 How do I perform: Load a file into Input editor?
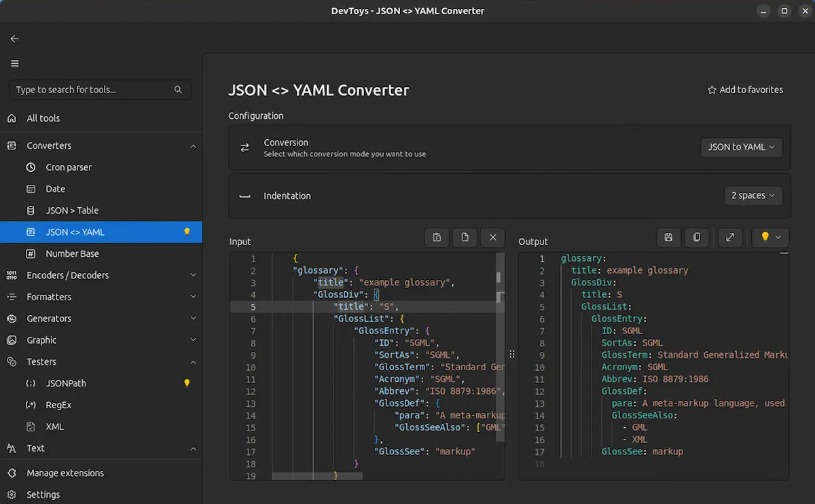465,237
